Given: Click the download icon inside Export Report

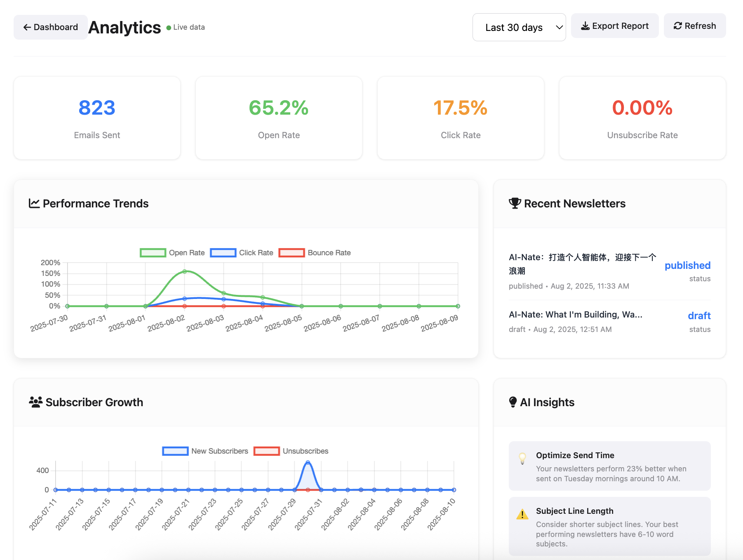Looking at the screenshot, I should [x=585, y=26].
